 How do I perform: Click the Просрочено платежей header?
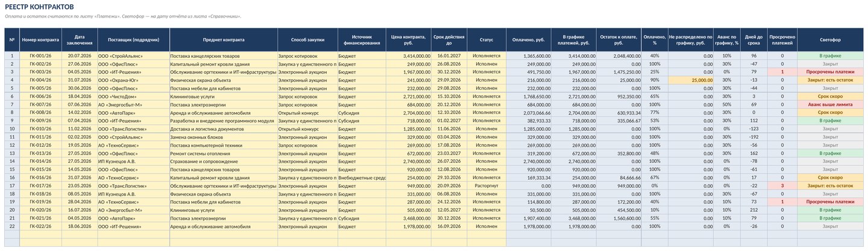pyautogui.click(x=782, y=40)
